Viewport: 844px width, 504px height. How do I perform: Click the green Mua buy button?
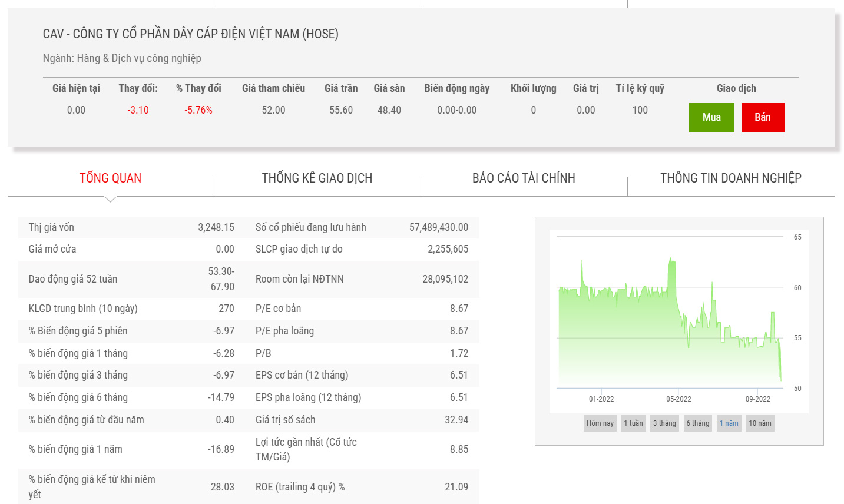point(711,117)
